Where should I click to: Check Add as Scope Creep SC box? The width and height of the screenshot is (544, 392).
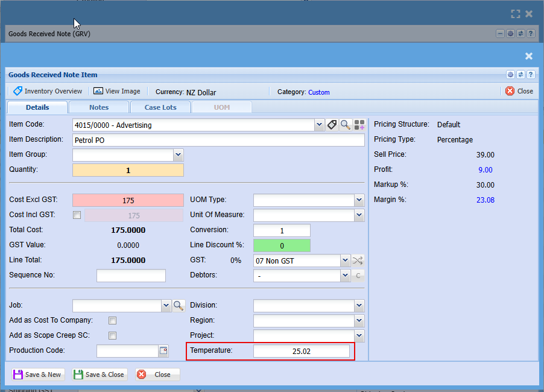(112, 336)
